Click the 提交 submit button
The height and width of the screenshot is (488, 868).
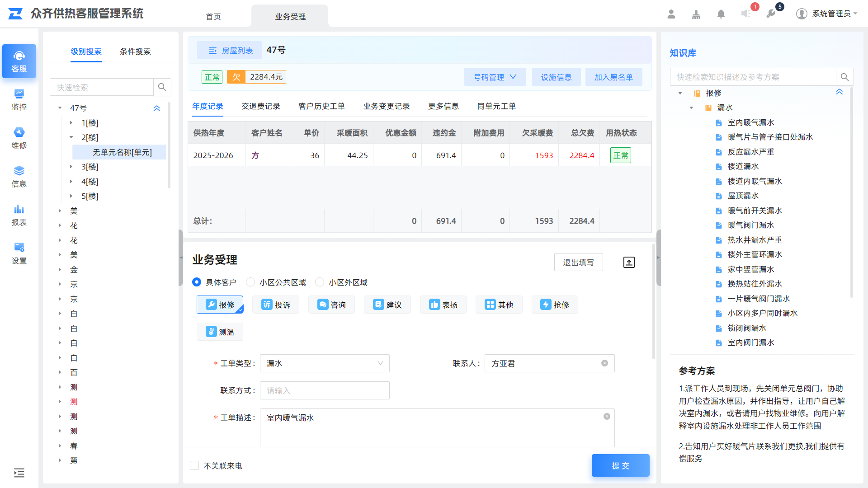pyautogui.click(x=620, y=465)
